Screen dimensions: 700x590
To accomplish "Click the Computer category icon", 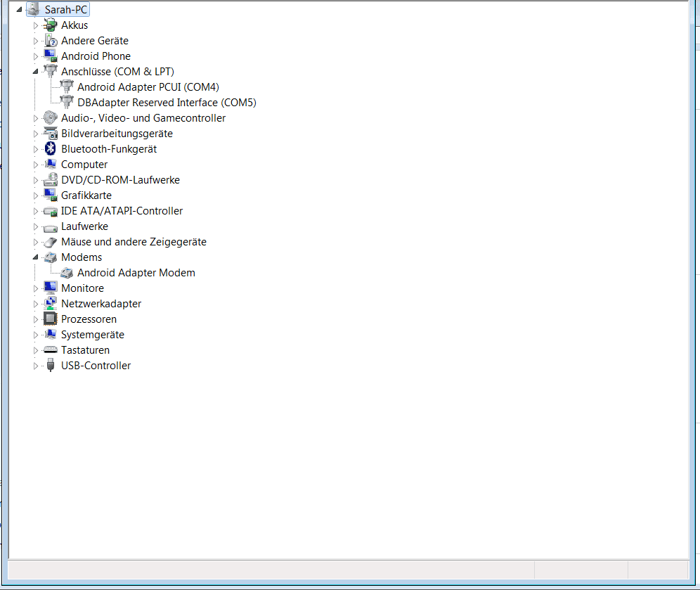I will pyautogui.click(x=51, y=165).
